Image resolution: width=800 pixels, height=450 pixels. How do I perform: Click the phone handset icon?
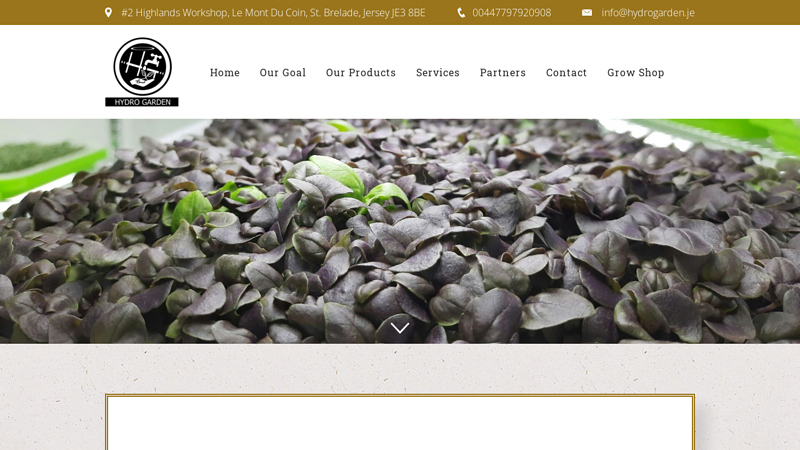(461, 13)
